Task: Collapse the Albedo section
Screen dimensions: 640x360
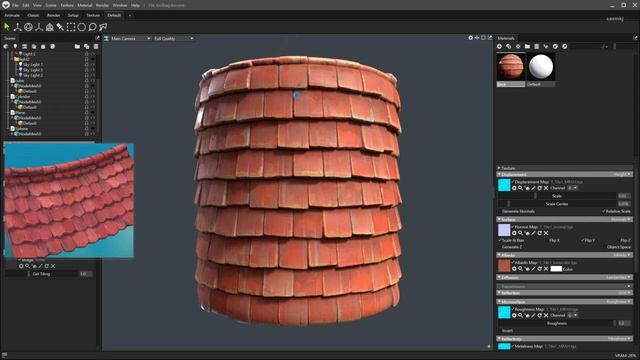Action: (x=499, y=255)
